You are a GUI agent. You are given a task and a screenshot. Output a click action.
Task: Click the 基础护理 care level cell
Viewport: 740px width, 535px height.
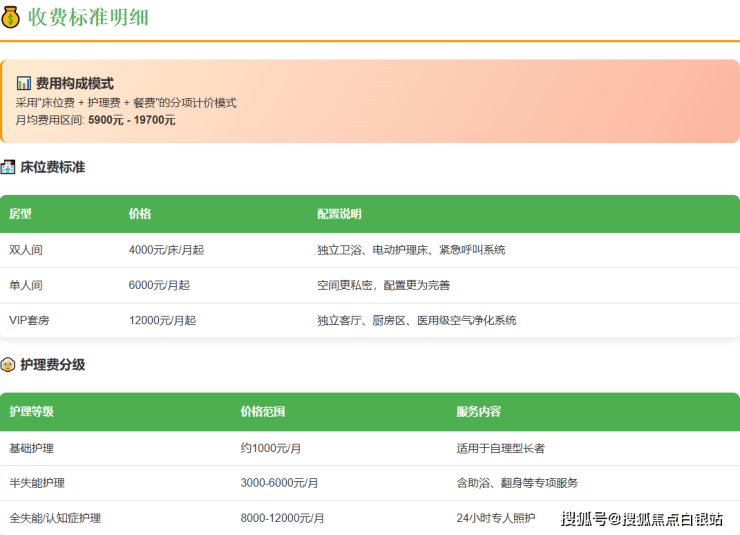[x=31, y=448]
